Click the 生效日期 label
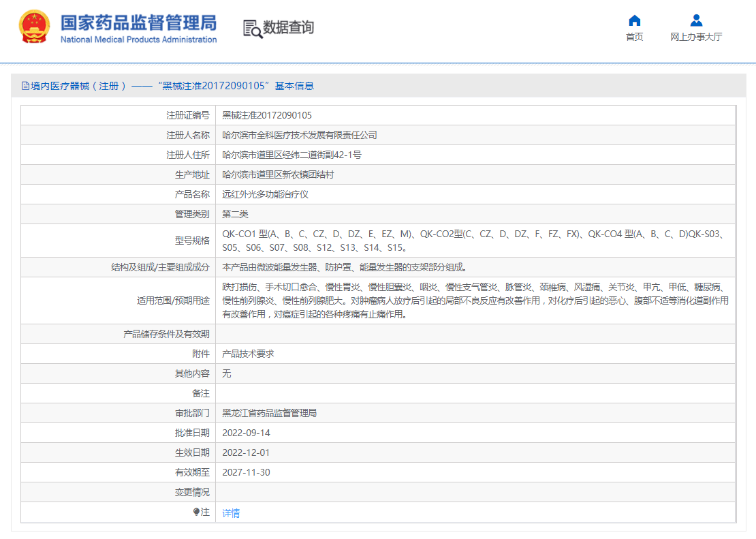756x539 pixels. click(192, 452)
